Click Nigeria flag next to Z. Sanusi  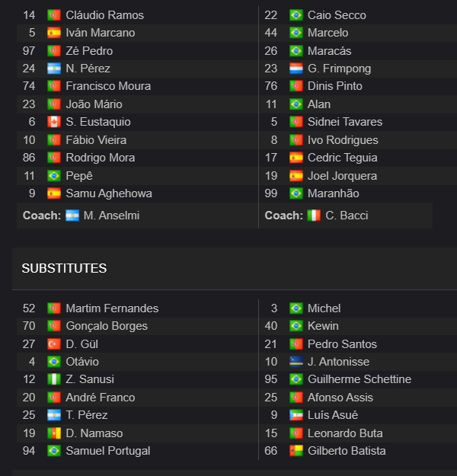(54, 379)
